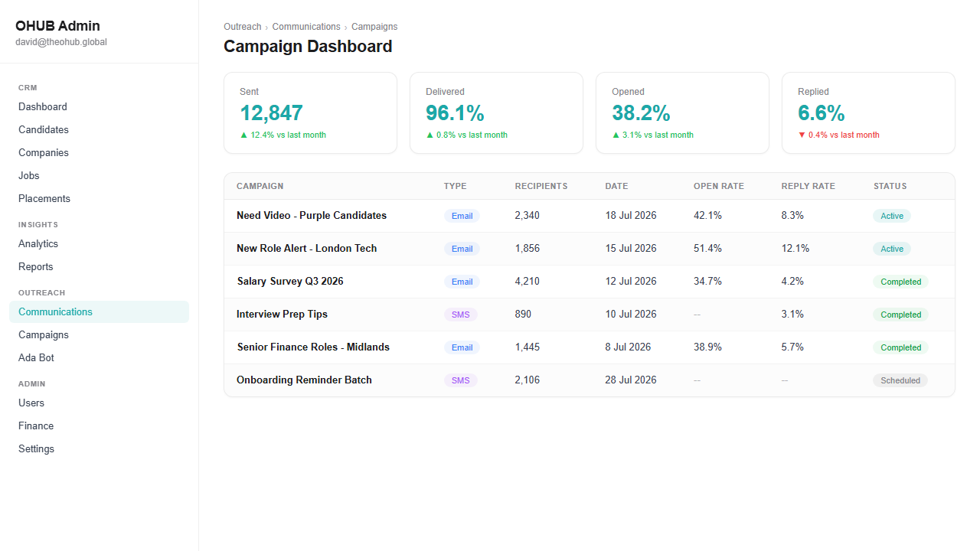Open Finance in sidebar
Screen dimensions: 980x551
[99, 426]
